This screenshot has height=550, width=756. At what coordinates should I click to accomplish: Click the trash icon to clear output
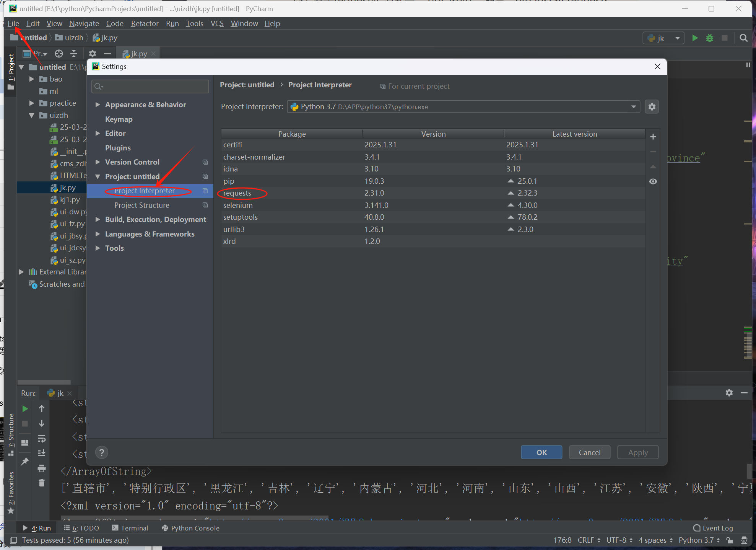(42, 483)
